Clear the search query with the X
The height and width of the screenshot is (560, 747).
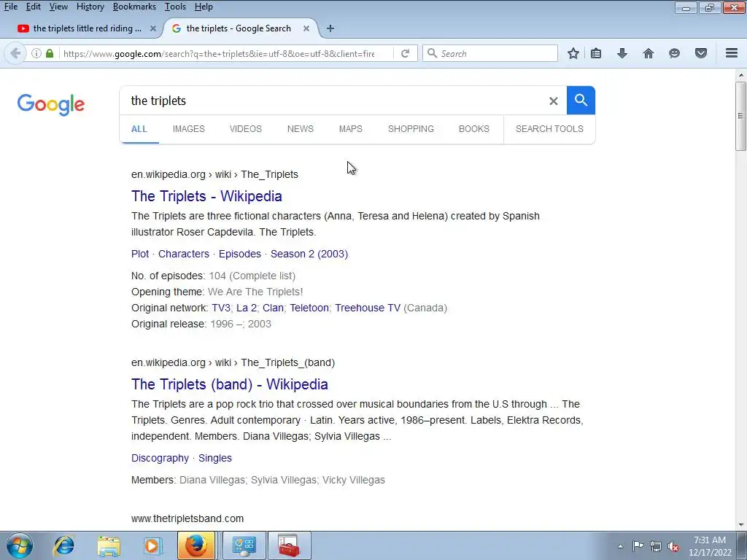553,101
